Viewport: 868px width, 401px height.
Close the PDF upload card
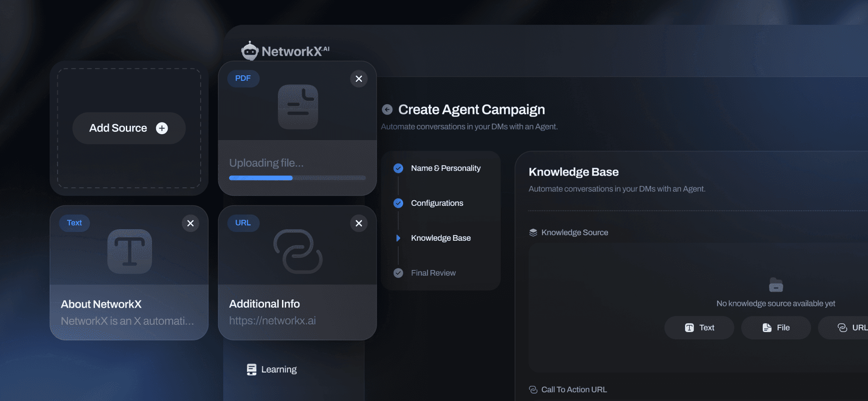359,79
